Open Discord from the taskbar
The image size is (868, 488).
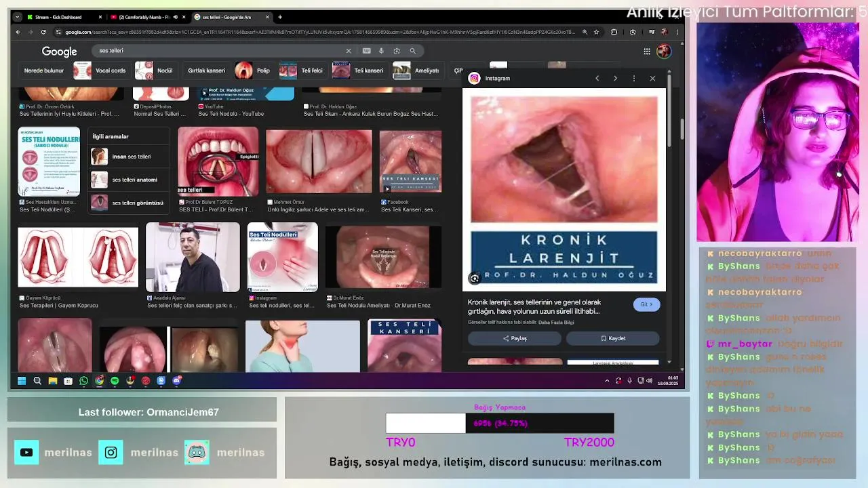coord(176,381)
